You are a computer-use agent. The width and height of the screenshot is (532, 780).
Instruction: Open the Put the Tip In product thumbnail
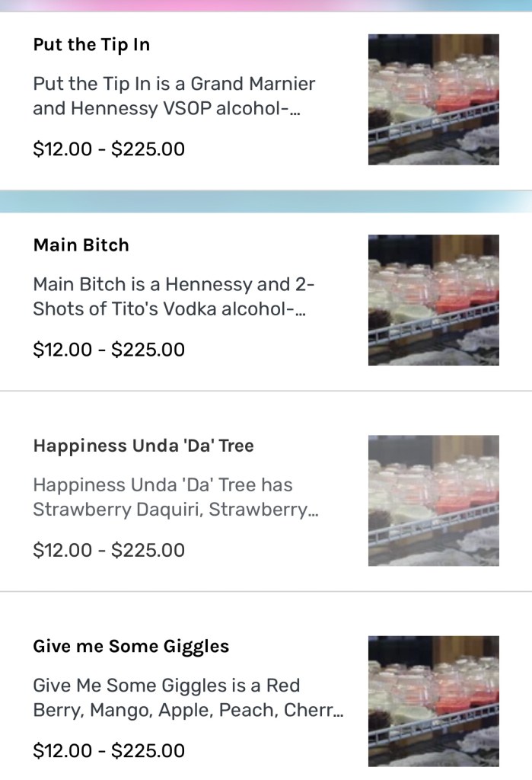click(433, 99)
